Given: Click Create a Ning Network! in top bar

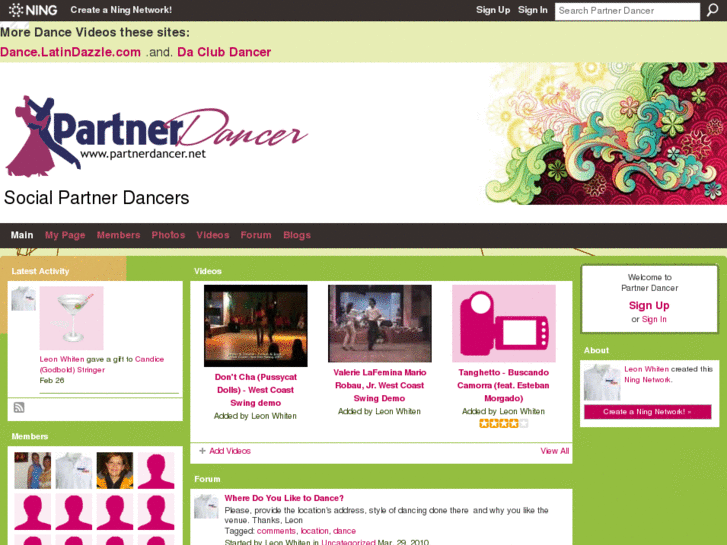Looking at the screenshot, I should coord(121,10).
